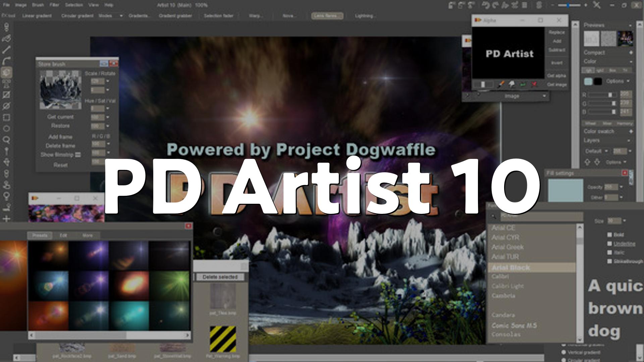Open the fill Opacity dropdown arrow
The width and height of the screenshot is (644, 362).
621,187
